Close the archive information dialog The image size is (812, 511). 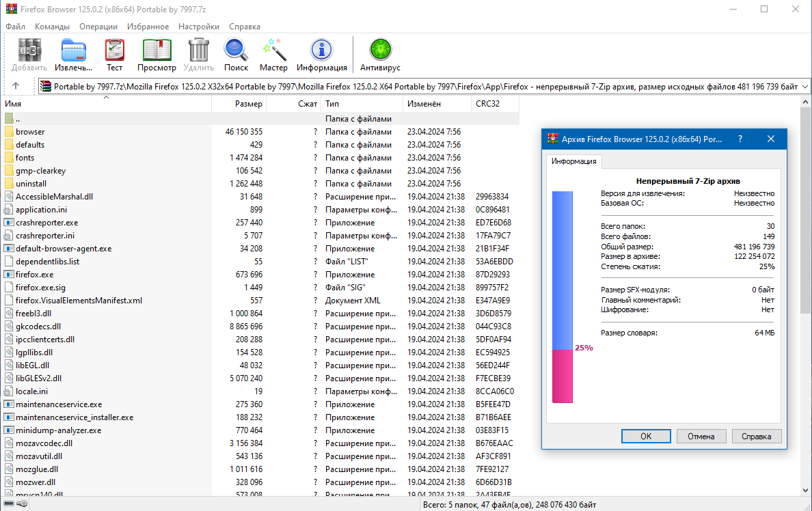coord(771,139)
